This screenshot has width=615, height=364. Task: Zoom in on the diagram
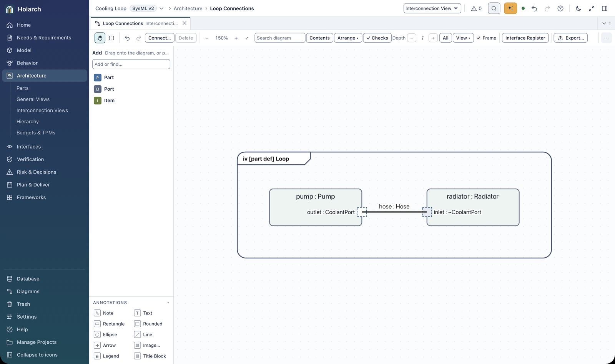coord(236,38)
